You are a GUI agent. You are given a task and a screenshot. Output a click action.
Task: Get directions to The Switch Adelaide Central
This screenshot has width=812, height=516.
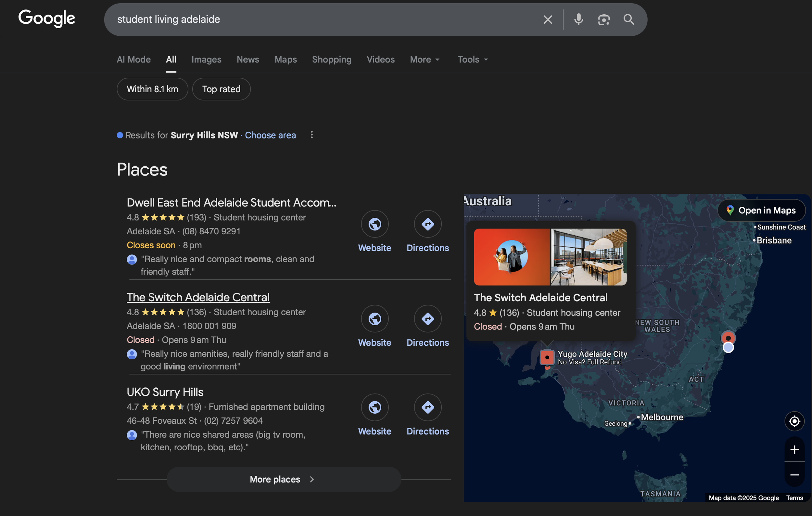click(x=427, y=319)
